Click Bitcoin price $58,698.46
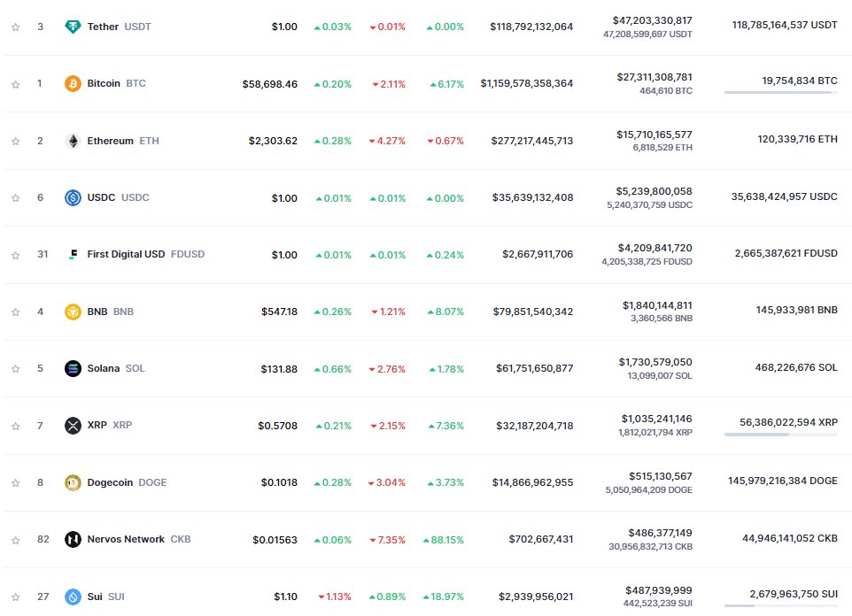 click(269, 84)
